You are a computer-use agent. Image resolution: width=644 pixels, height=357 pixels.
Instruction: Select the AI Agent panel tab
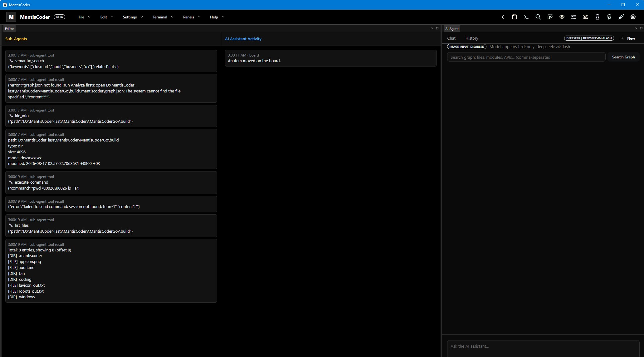pos(452,29)
